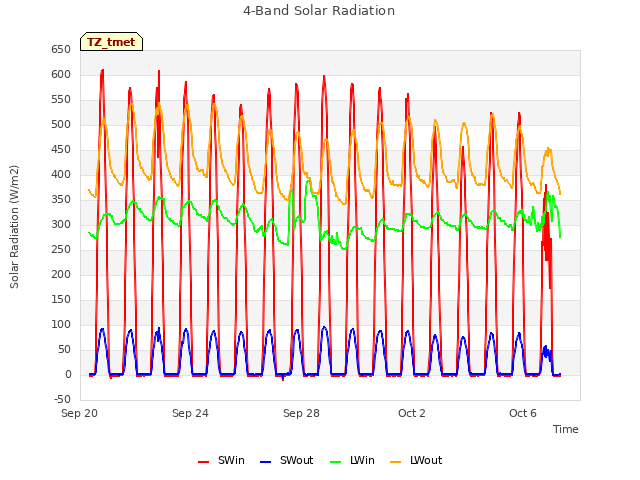Viewport: 640px width, 480px height.
Task: Click the Sep 28 x-axis tick label
Action: (x=301, y=413)
